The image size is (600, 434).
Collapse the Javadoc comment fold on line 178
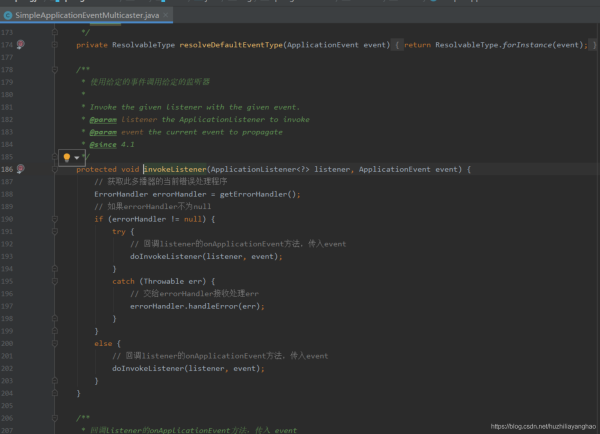(x=55, y=70)
